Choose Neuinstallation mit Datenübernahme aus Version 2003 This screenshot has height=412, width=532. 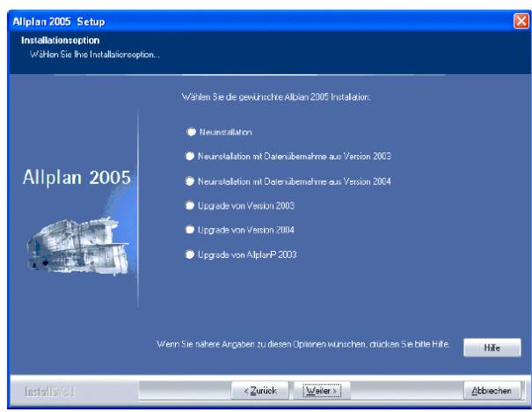[x=190, y=156]
